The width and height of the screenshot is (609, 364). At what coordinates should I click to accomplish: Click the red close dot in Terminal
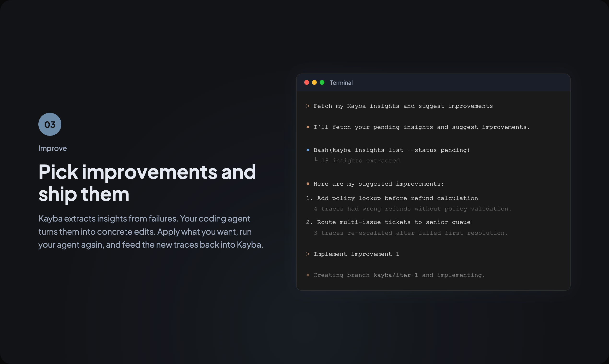(x=306, y=82)
